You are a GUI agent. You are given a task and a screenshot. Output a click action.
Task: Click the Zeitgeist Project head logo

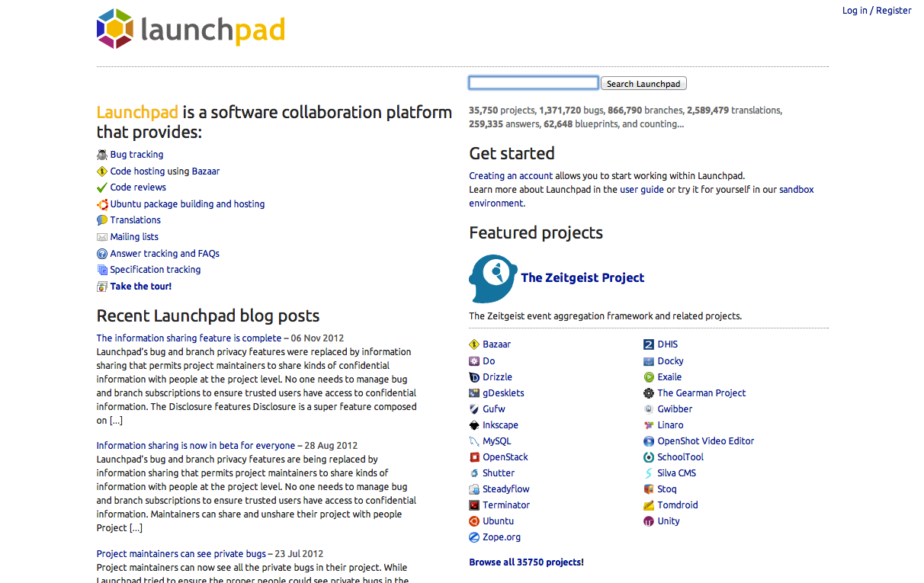pos(492,279)
